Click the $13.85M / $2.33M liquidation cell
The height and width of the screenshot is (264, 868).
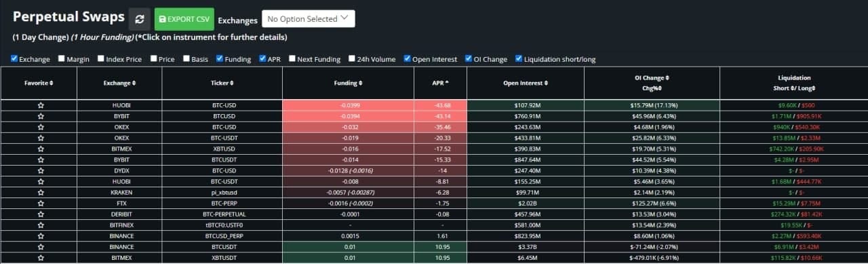click(x=793, y=138)
